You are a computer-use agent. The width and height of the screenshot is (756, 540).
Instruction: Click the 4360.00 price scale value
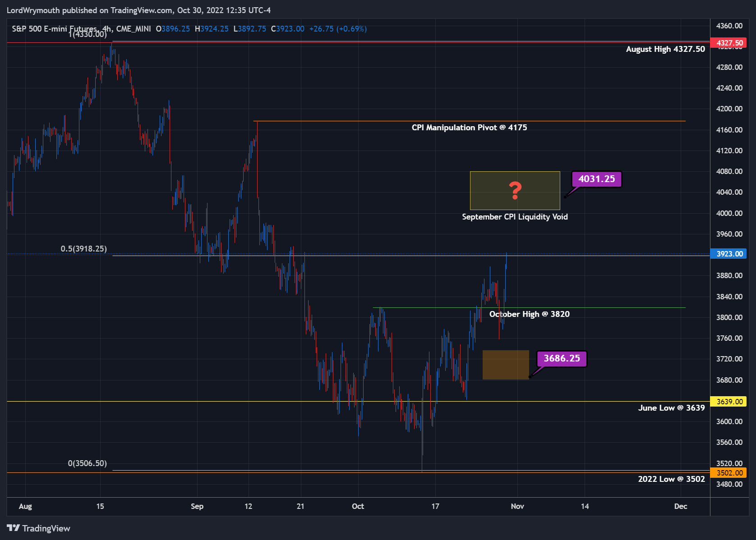click(729, 26)
